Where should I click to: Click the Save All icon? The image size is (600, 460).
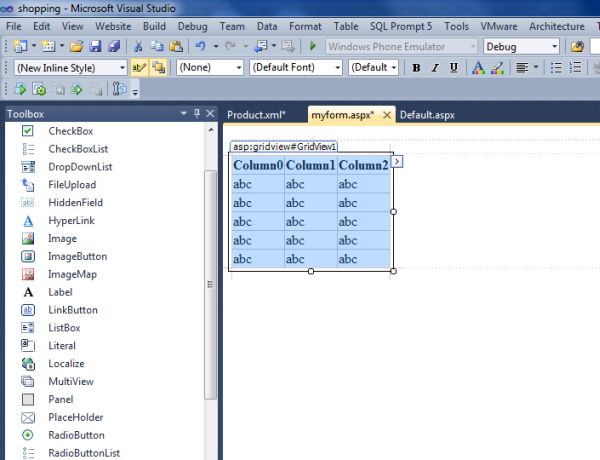pyautogui.click(x=114, y=46)
